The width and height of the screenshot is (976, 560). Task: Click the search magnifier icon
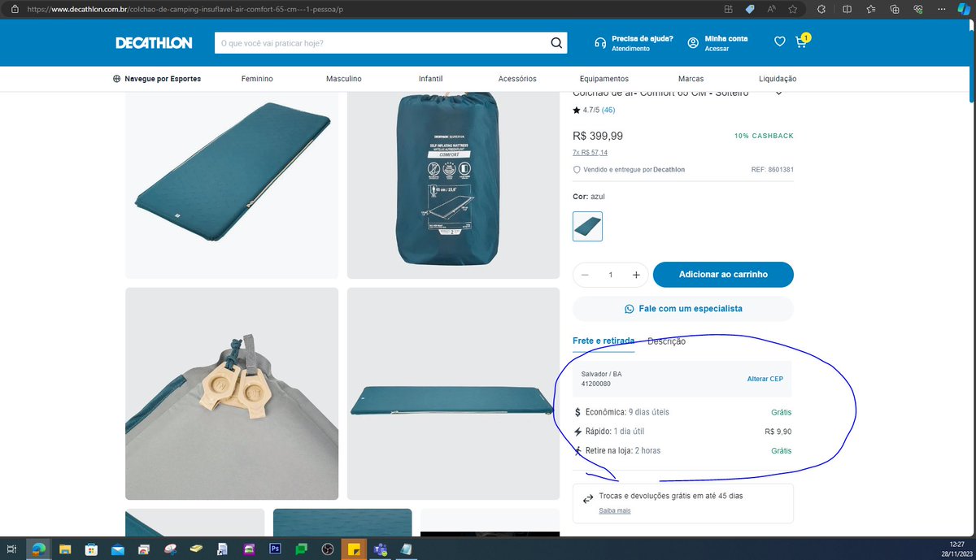[x=556, y=43]
